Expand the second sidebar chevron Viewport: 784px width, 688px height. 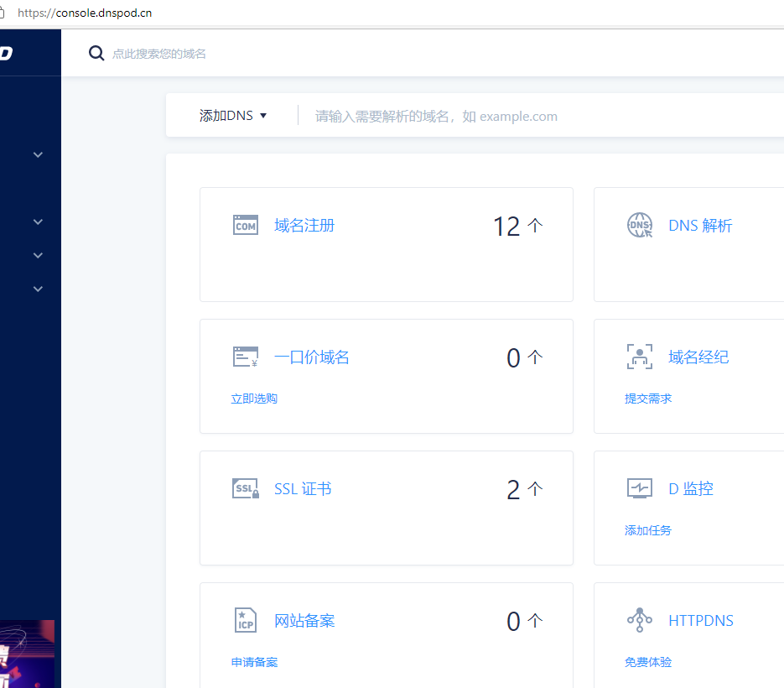[x=38, y=222]
